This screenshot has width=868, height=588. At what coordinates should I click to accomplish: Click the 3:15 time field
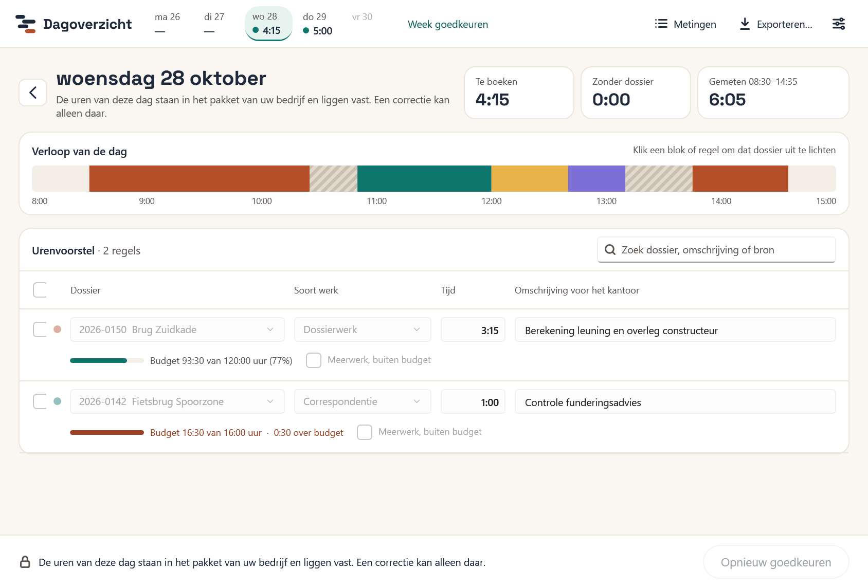[473, 329]
